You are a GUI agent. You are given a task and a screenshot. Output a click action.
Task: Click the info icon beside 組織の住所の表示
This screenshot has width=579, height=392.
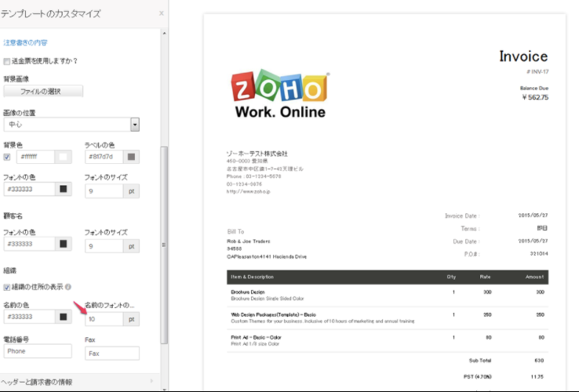pyautogui.click(x=68, y=287)
